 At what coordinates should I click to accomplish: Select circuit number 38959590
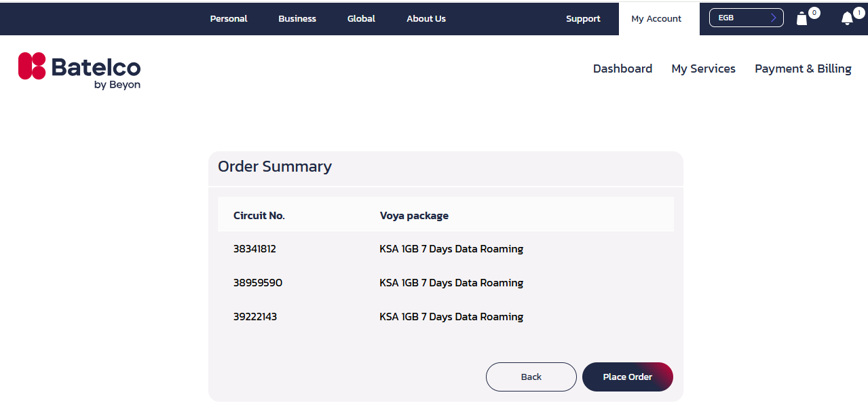(x=258, y=283)
